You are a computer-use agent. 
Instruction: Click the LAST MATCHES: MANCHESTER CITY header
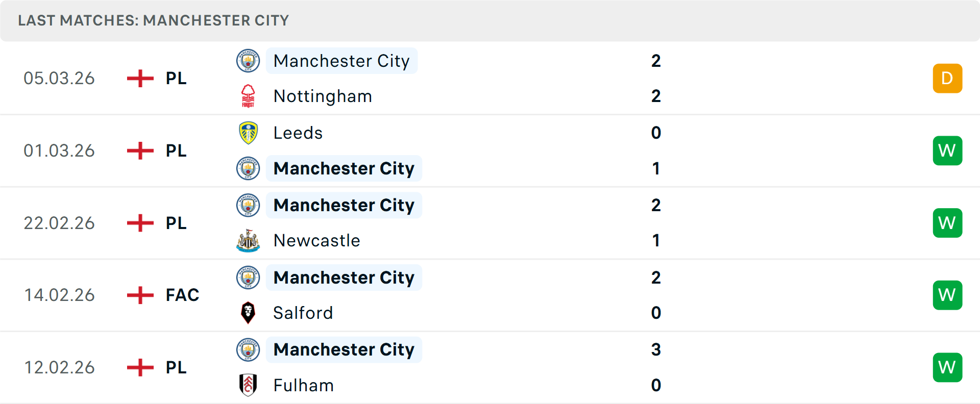point(153,20)
